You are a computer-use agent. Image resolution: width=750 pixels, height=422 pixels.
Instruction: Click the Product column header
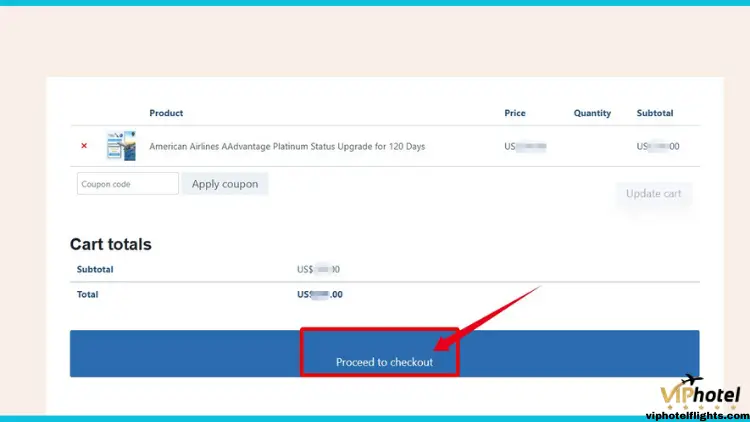(x=166, y=113)
